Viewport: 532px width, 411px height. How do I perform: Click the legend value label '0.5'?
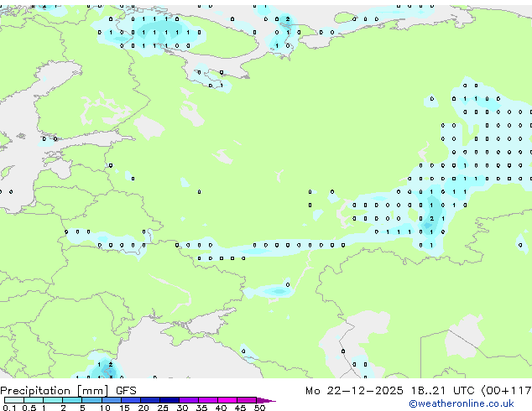tap(29, 408)
